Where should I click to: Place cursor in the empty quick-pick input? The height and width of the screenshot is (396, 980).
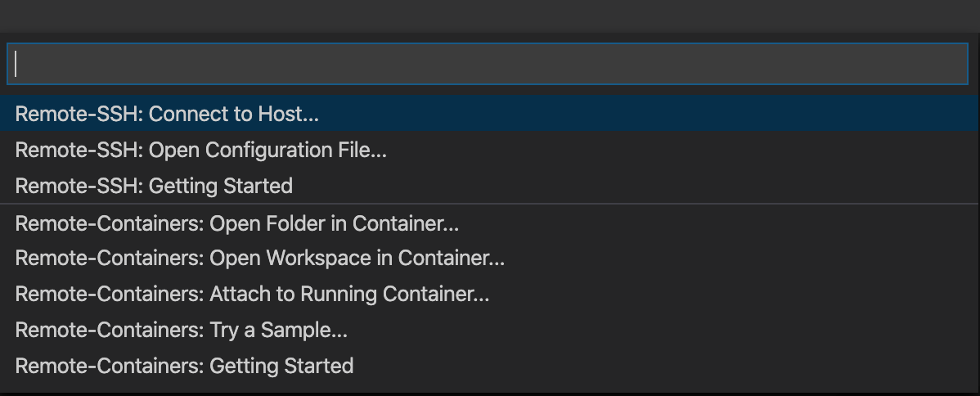(488, 64)
